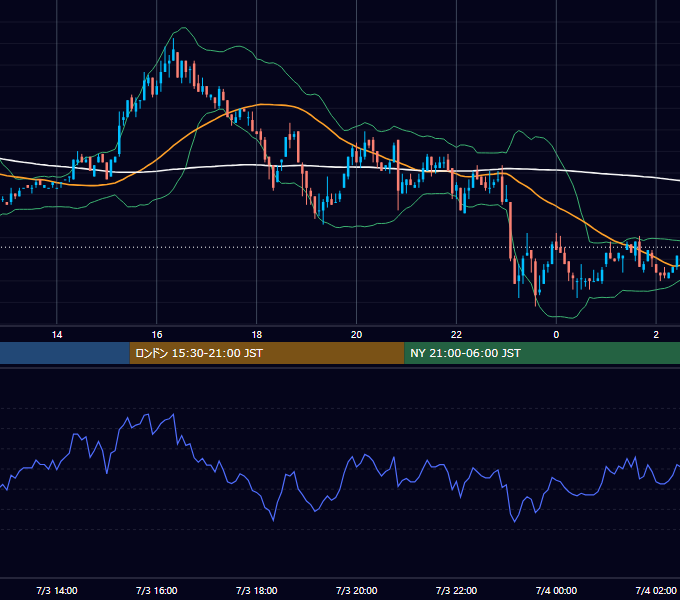The image size is (680, 600).
Task: Click the 14 hour label on the time axis
Action: [57, 335]
